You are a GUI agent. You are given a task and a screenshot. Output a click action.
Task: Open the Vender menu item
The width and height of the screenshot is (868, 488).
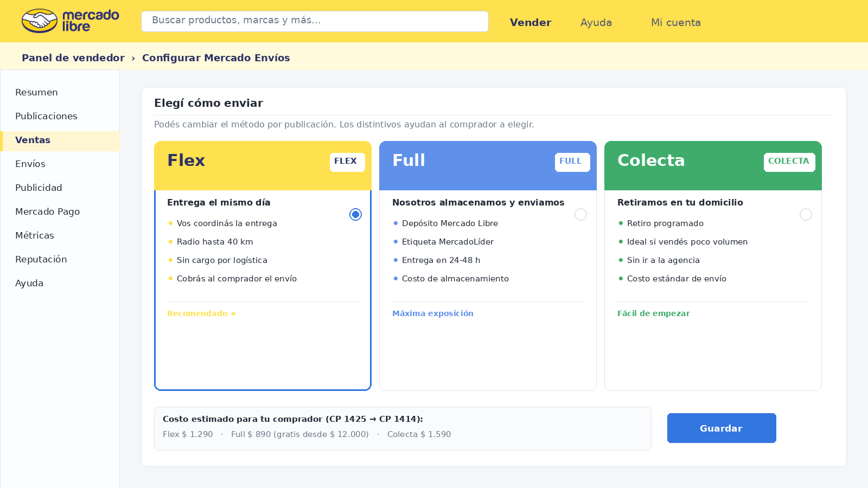(531, 22)
